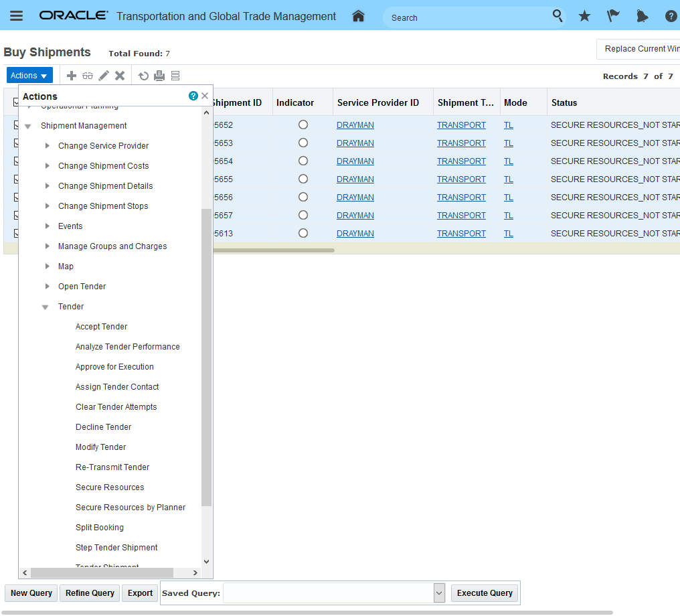The image size is (680, 616).
Task: Choose Secure Resources from the Tender actions
Action: [x=110, y=487]
